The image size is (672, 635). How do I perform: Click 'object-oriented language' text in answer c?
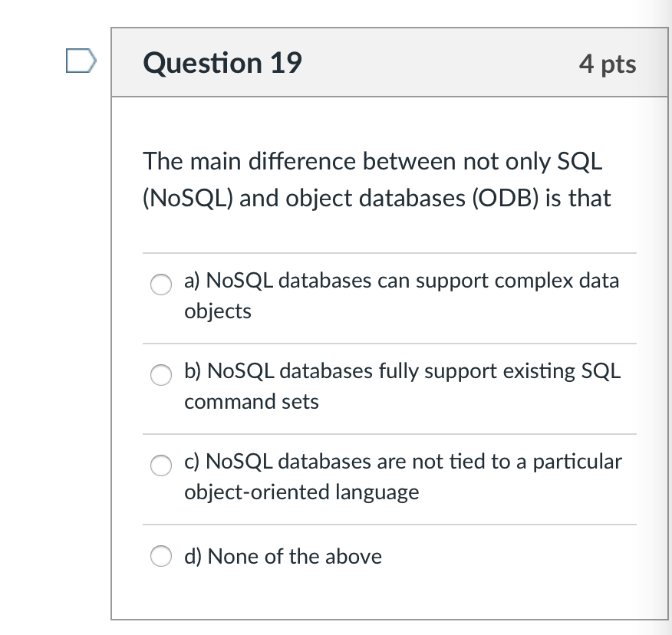tap(301, 492)
